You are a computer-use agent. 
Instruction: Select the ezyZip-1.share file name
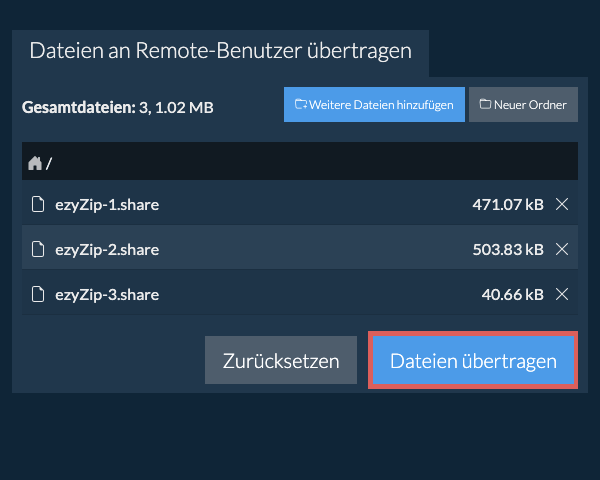click(x=107, y=205)
